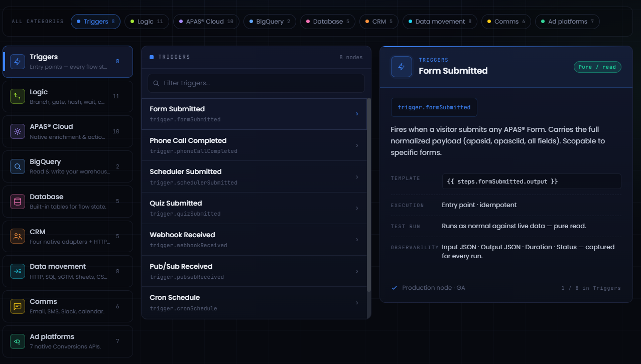Select the APAS Cloud category pill
The image size is (641, 364).
click(x=206, y=22)
